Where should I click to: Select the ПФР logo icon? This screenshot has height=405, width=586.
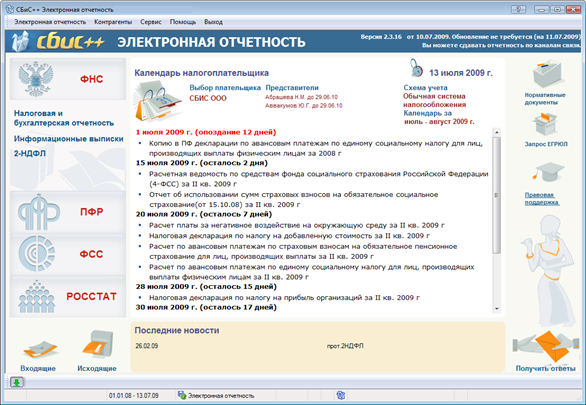coord(38,212)
